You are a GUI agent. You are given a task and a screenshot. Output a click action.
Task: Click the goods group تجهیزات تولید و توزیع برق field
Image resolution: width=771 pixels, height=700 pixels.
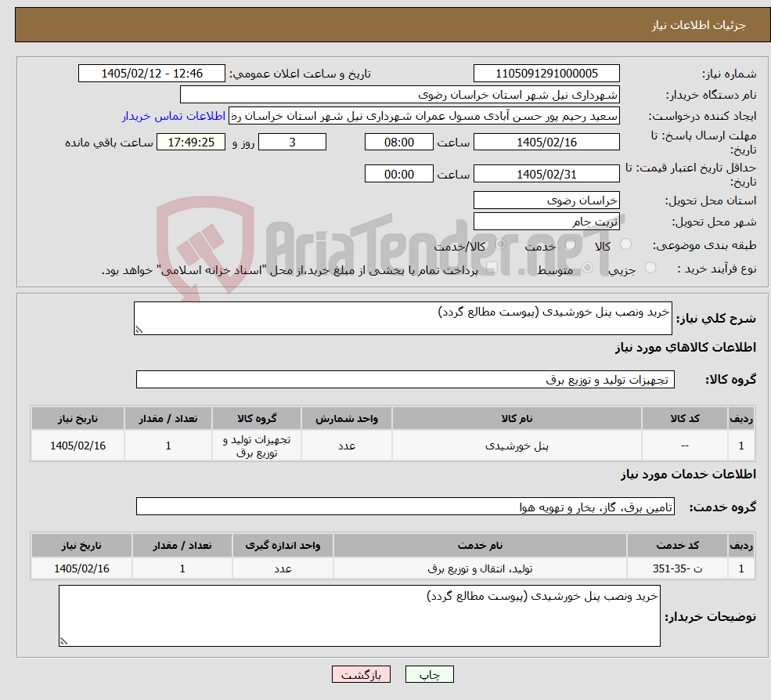click(405, 379)
